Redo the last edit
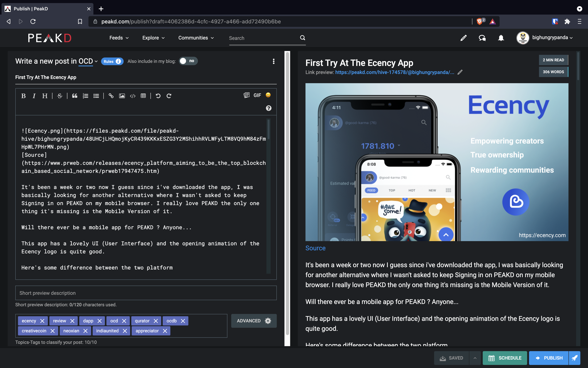 (x=169, y=96)
